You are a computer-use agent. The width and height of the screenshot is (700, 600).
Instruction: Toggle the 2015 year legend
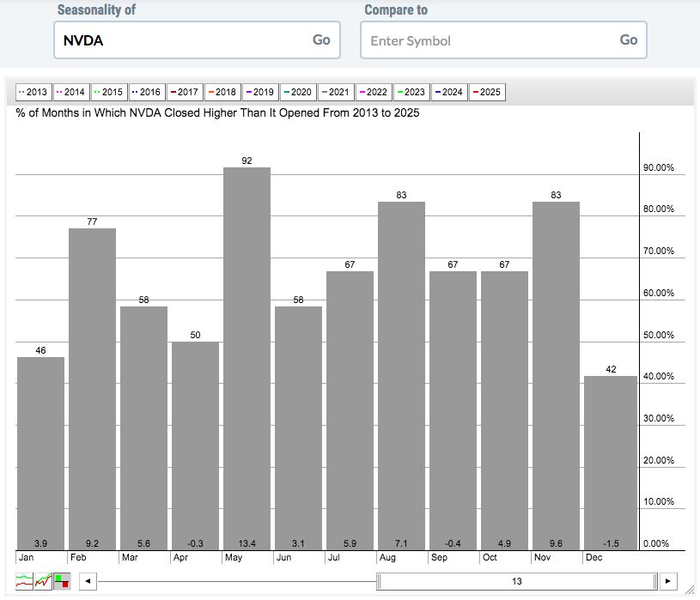109,93
